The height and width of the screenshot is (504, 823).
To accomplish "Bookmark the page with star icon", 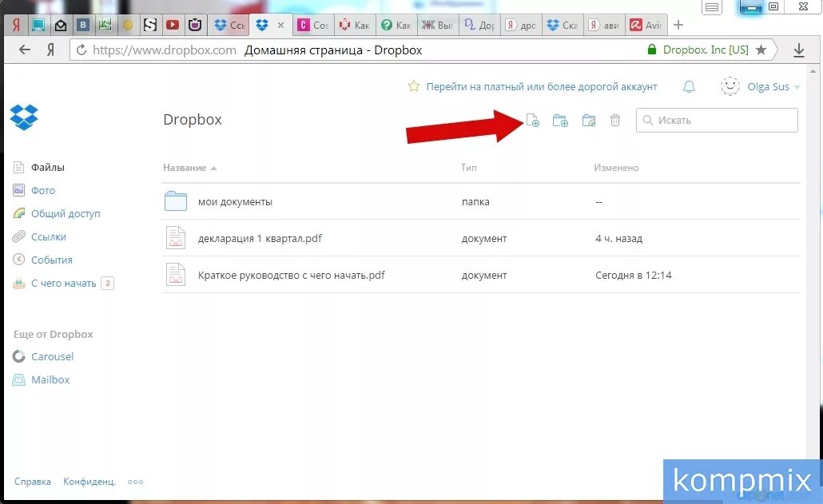I will pos(761,50).
